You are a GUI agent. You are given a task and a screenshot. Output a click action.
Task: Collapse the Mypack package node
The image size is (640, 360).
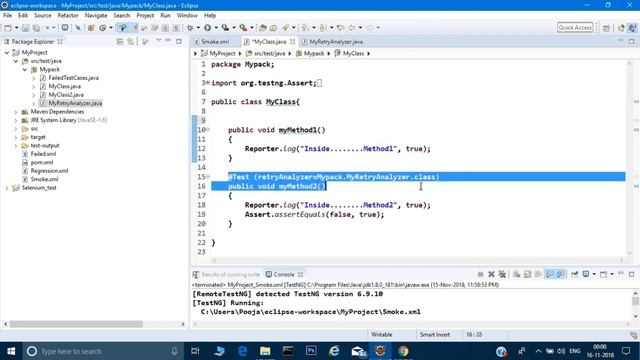coord(25,70)
